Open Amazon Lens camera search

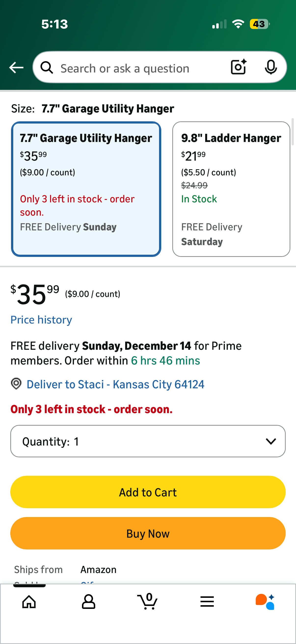pos(238,67)
